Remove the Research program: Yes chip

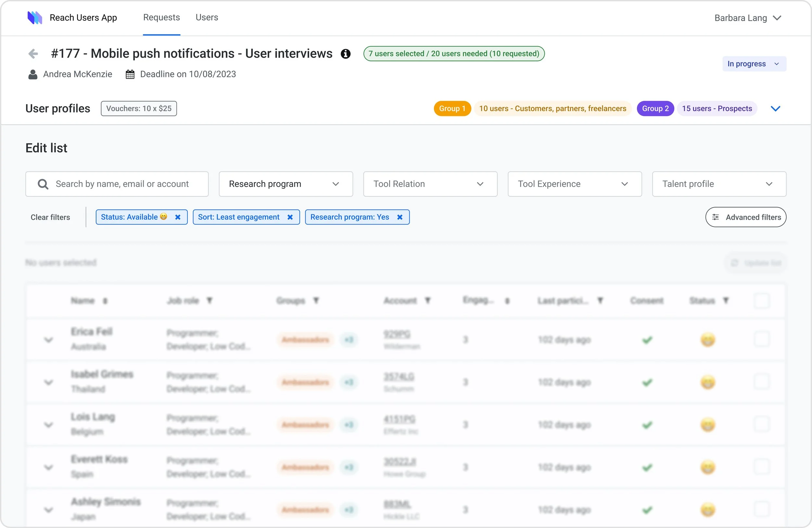click(x=400, y=217)
